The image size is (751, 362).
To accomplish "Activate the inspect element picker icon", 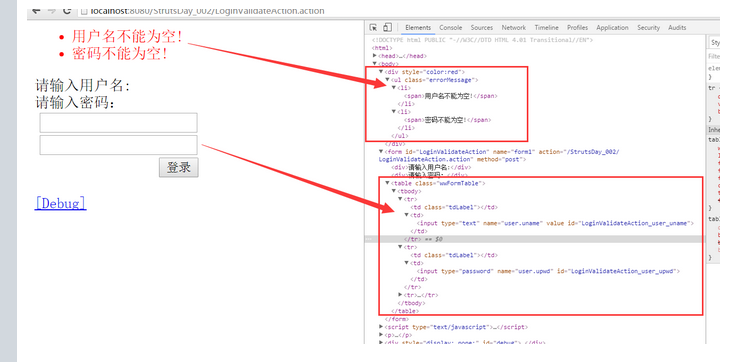I will (x=373, y=28).
